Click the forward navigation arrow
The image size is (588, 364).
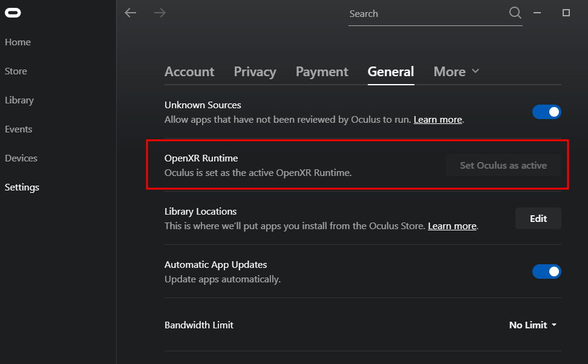pyautogui.click(x=159, y=12)
